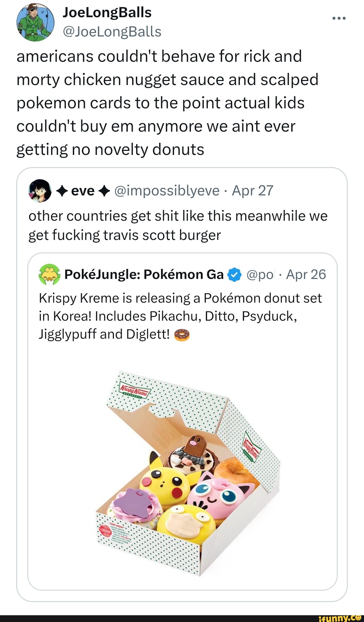The height and width of the screenshot is (622, 364).
Task: Open the eve display name link
Action: (x=83, y=191)
